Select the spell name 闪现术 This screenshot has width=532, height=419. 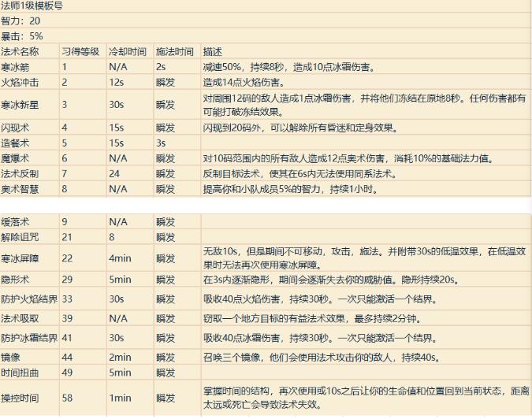coord(15,128)
